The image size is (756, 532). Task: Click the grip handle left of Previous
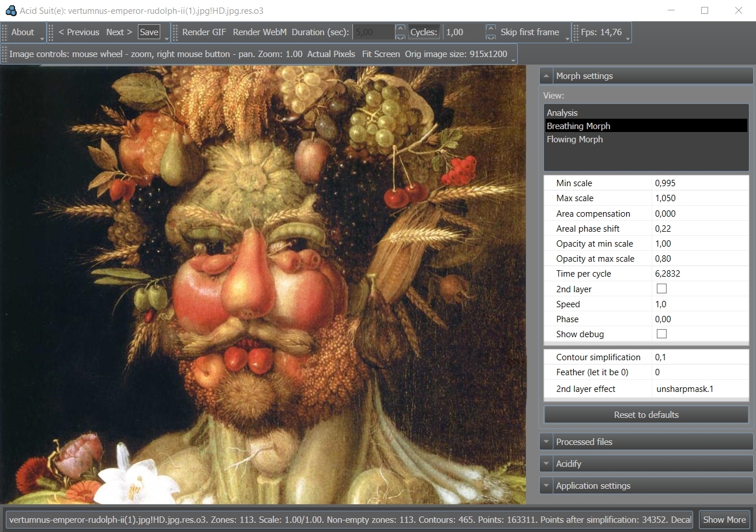click(x=51, y=32)
